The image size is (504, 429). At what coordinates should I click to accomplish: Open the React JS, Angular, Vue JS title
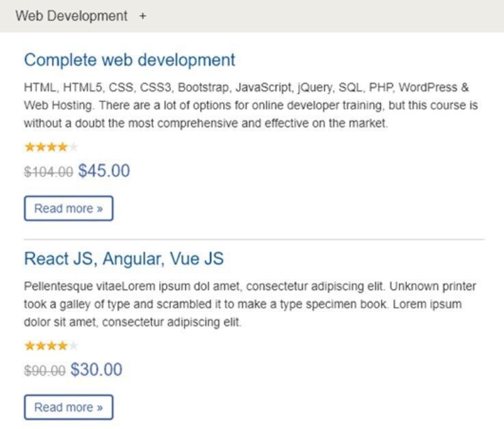[124, 259]
